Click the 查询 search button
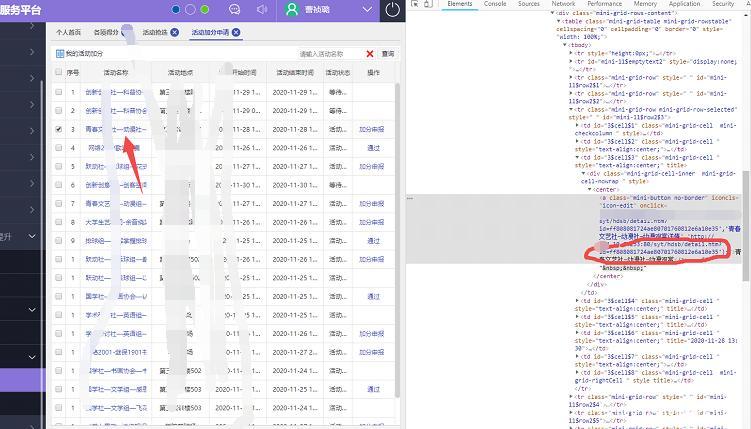Image resolution: width=751 pixels, height=429 pixels. (x=387, y=53)
